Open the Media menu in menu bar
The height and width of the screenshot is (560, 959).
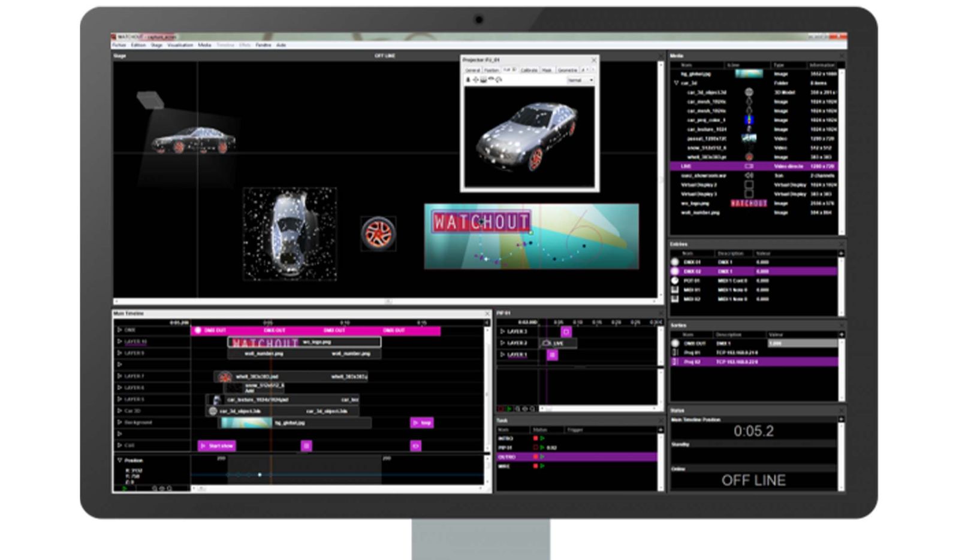pos(204,45)
